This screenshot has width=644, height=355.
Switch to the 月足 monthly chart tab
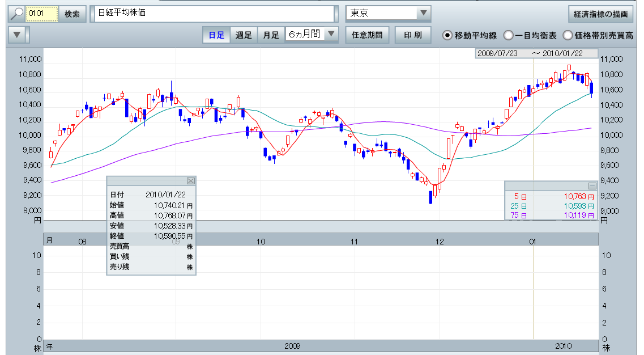tap(271, 35)
